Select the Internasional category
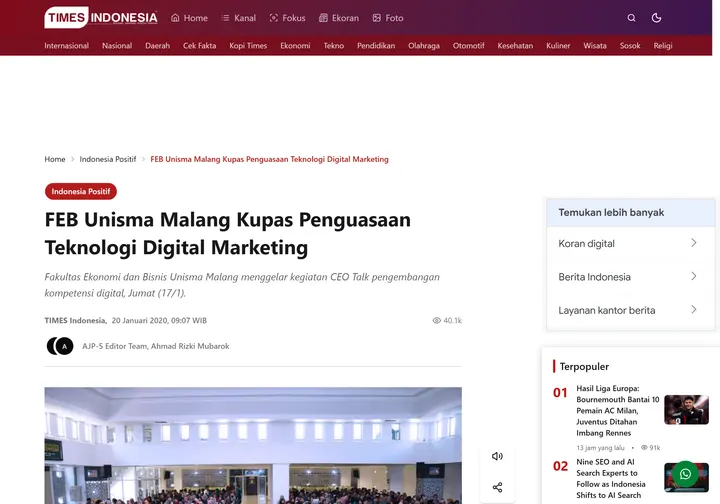The height and width of the screenshot is (504, 720). click(x=67, y=45)
